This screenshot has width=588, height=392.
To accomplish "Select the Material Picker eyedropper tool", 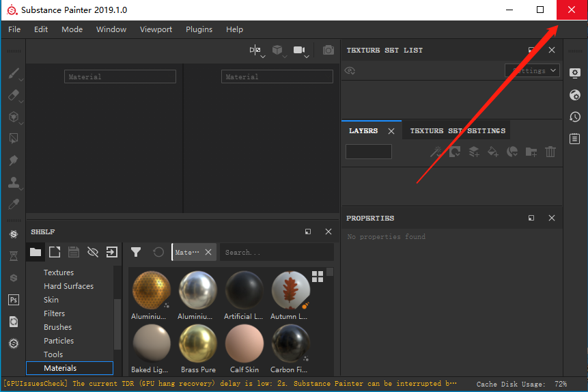I will point(14,204).
